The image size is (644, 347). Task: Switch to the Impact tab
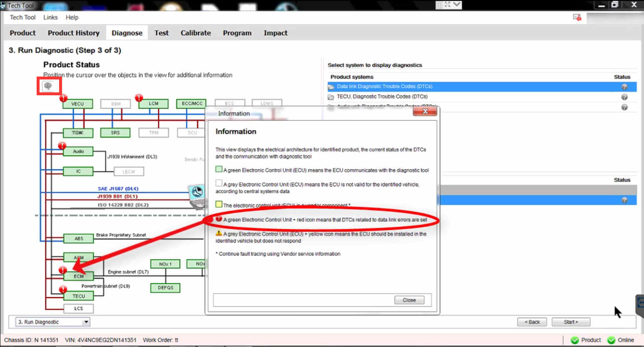(276, 33)
